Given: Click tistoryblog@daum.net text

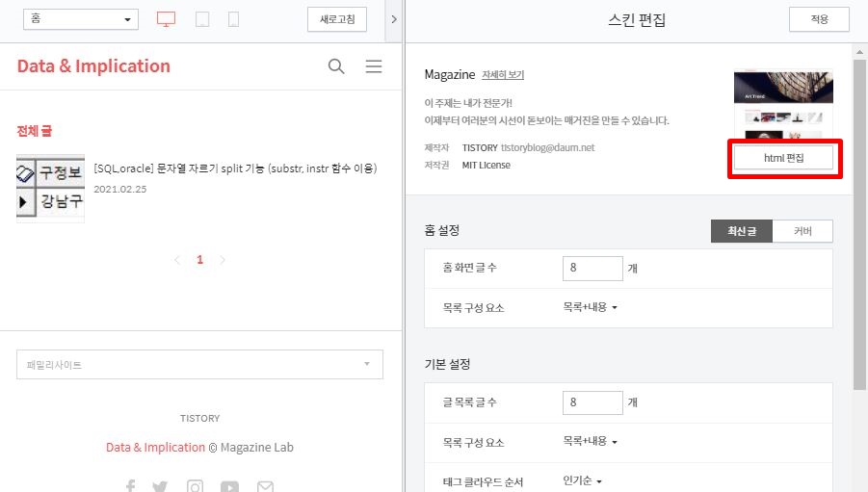Looking at the screenshot, I should [547, 147].
